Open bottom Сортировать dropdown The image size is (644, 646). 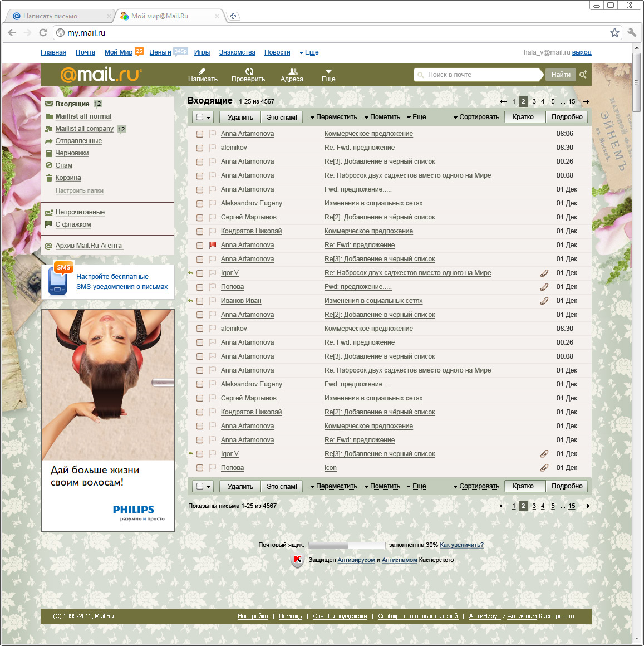coord(476,486)
